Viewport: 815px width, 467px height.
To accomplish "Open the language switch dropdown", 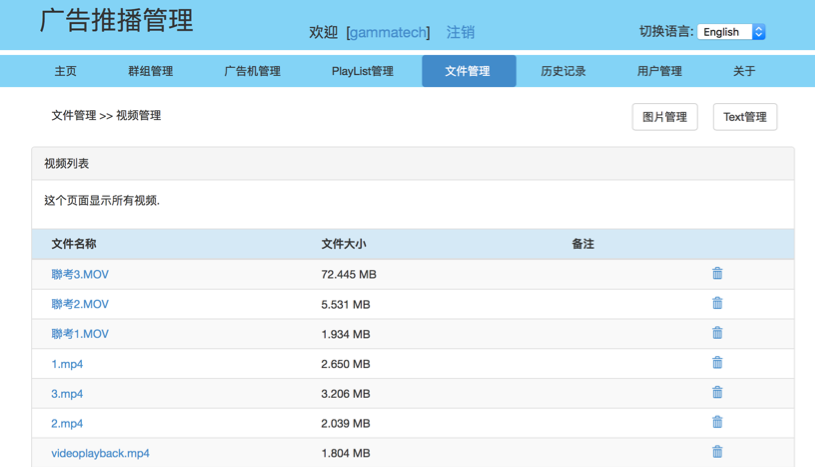I will 731,32.
